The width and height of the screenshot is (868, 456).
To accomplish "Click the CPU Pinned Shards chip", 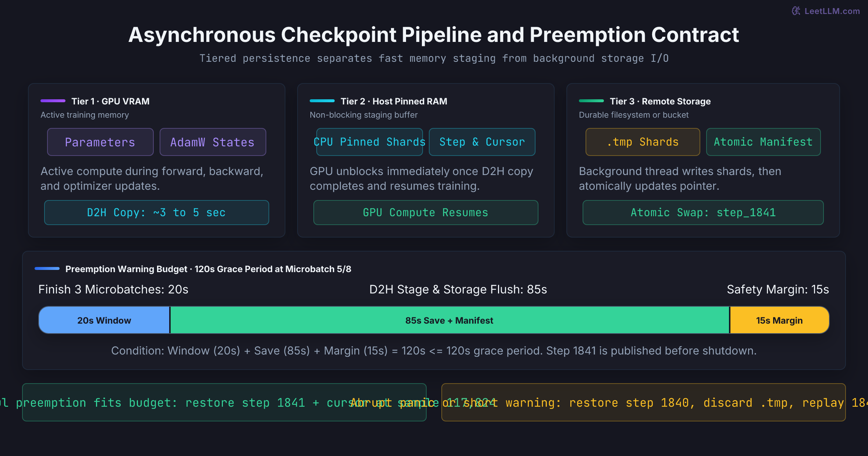I will tap(370, 142).
